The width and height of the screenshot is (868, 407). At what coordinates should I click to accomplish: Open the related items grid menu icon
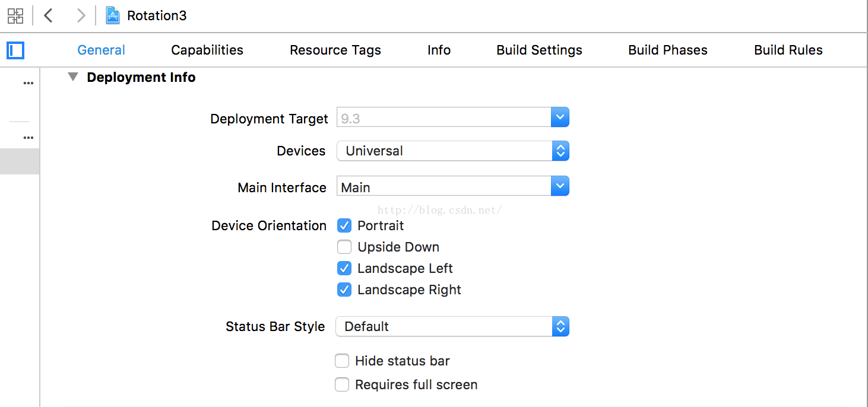pyautogui.click(x=15, y=15)
